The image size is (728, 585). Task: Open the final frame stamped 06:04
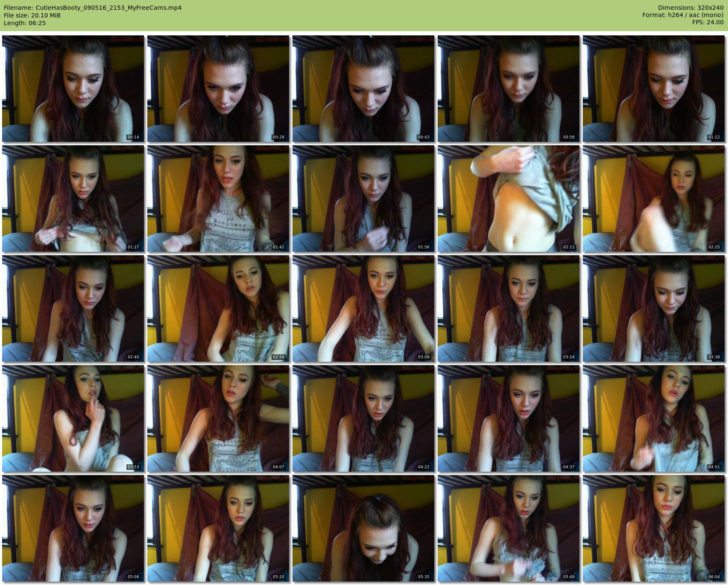tap(654, 528)
